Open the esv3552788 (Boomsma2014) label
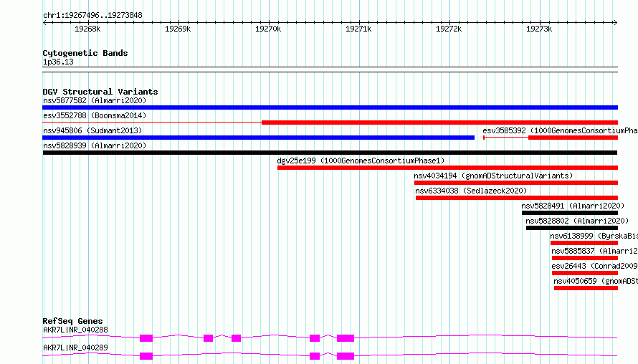Screen dimensions: 638x364 click(95, 115)
